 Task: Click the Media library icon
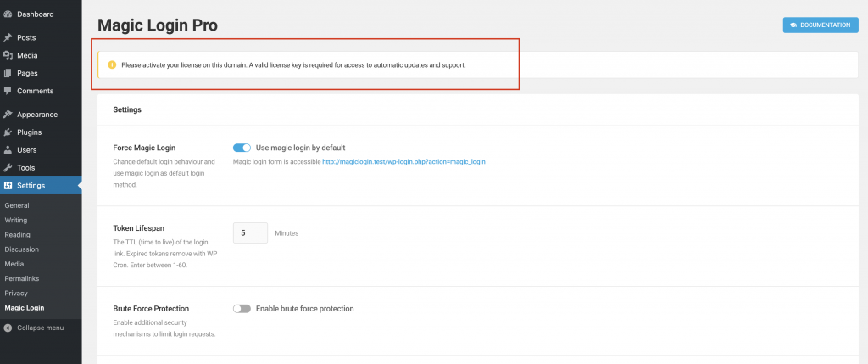[8, 55]
